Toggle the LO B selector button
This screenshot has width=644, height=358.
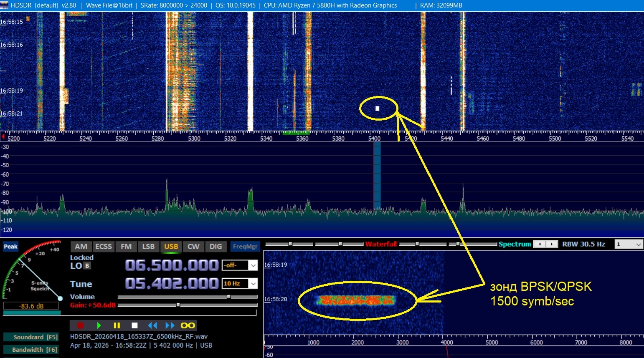(87, 266)
